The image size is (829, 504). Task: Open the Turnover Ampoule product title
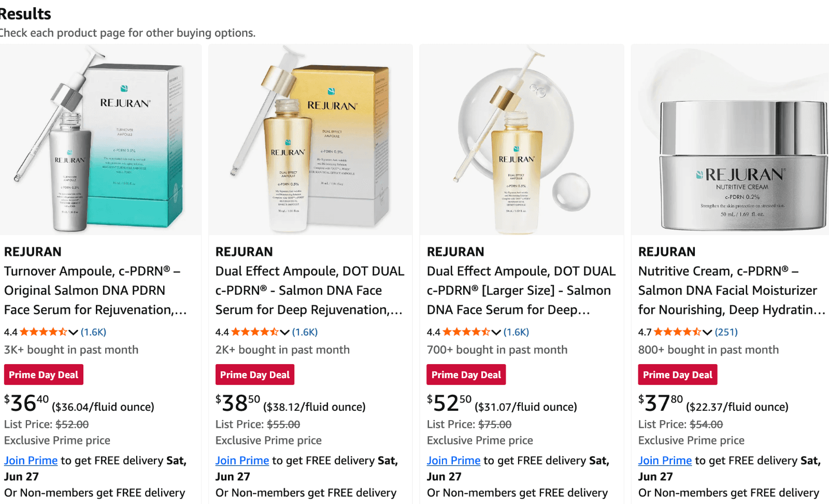tap(95, 291)
